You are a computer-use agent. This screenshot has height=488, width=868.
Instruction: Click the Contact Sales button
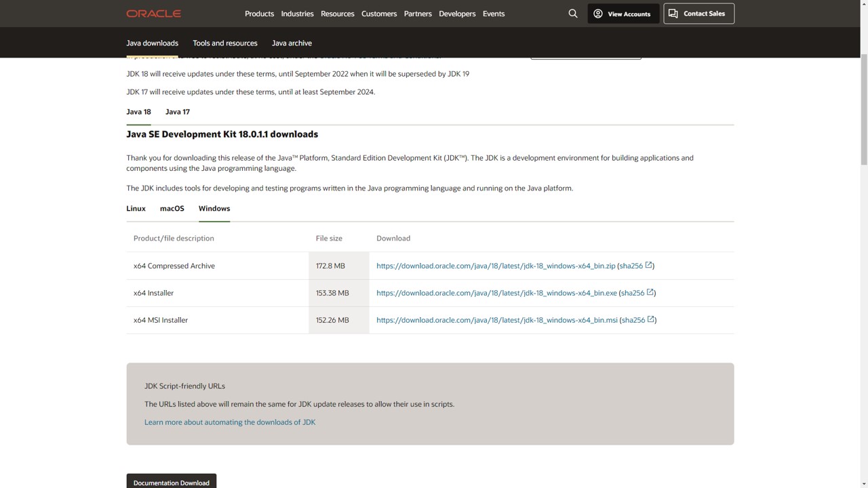698,14
